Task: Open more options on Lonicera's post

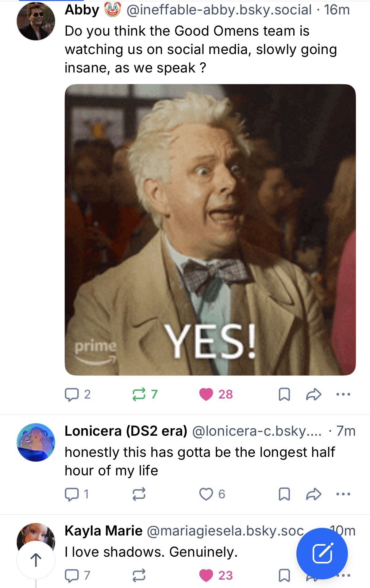Action: 343,494
